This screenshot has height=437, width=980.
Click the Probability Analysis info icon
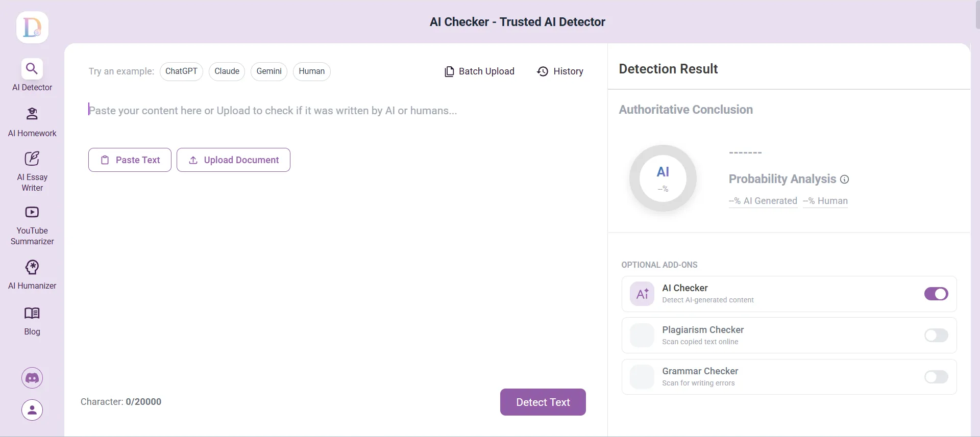tap(845, 179)
